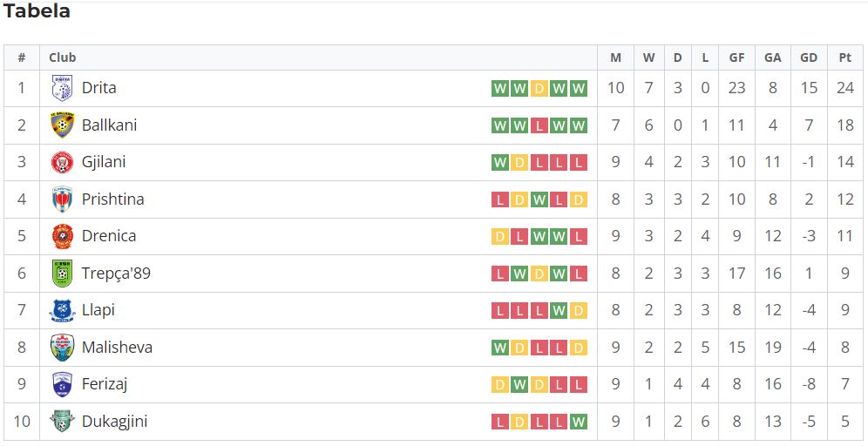Click the Ballkani club crest icon

(x=62, y=125)
